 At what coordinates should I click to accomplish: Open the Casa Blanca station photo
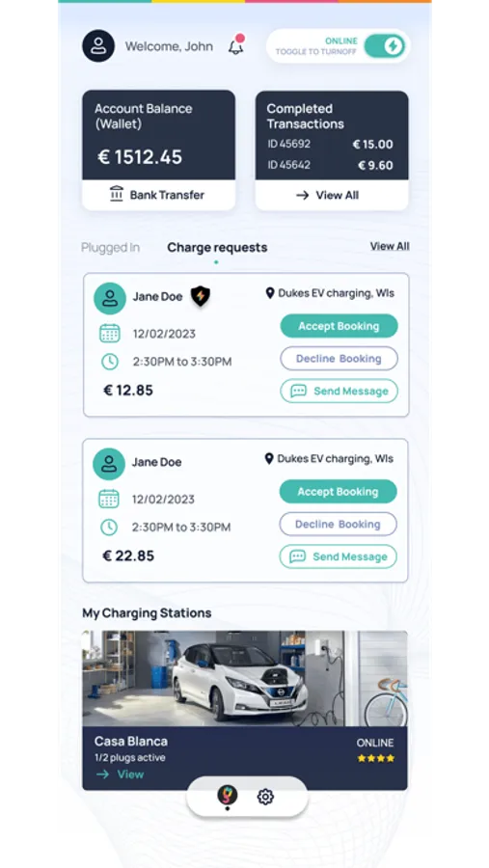click(x=245, y=679)
